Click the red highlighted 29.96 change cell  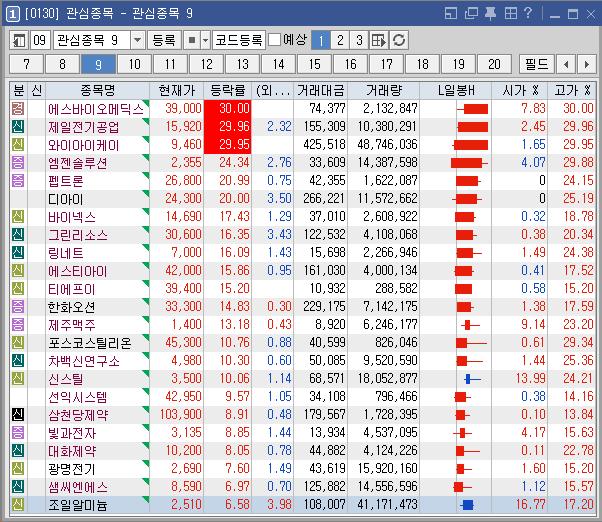[227, 126]
